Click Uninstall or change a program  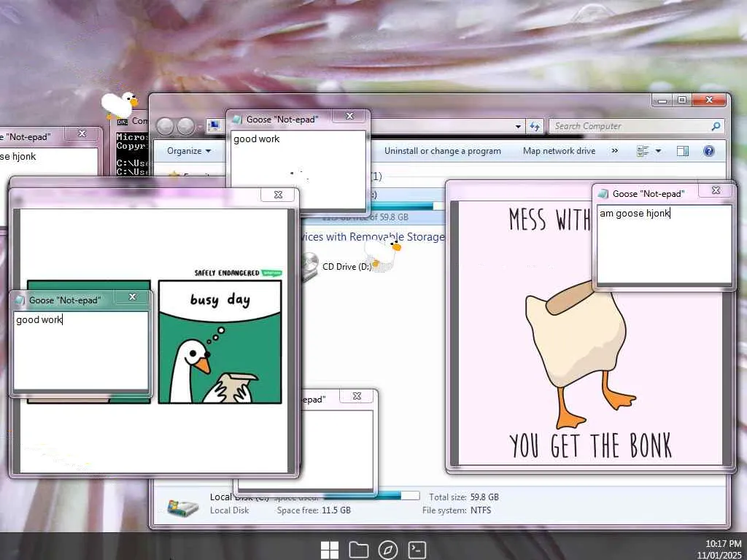443,151
